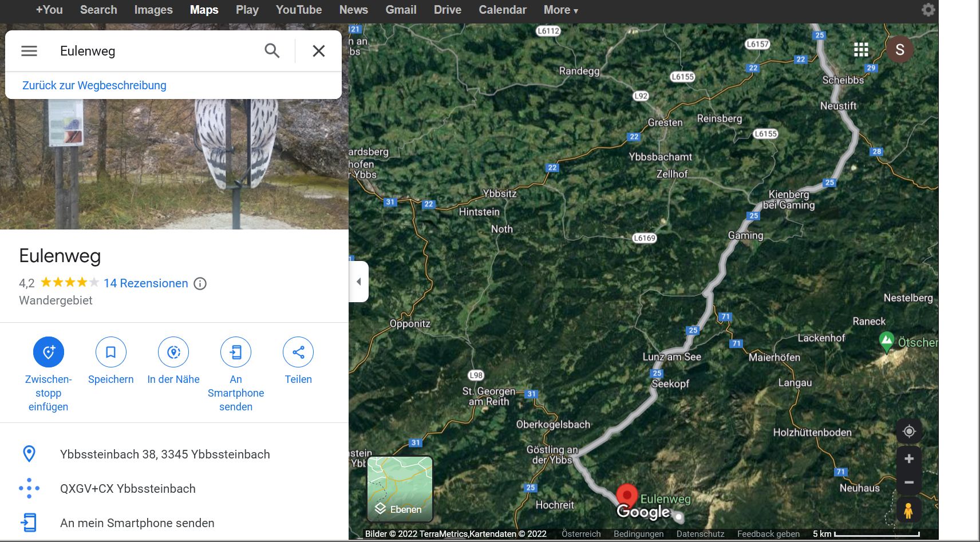Go to Search in the top bar

[x=98, y=10]
